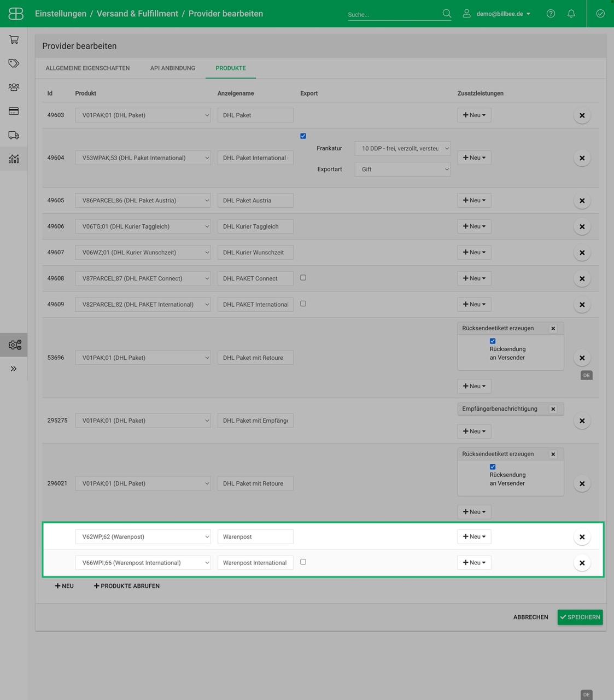This screenshot has width=614, height=700.
Task: Delete the DHL Kurier Wunschzeit row
Action: coord(582,253)
